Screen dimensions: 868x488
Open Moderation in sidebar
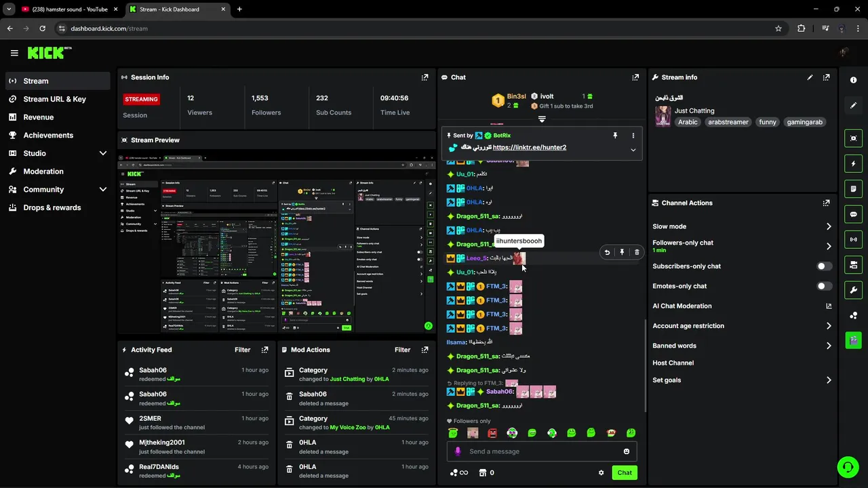58,171
